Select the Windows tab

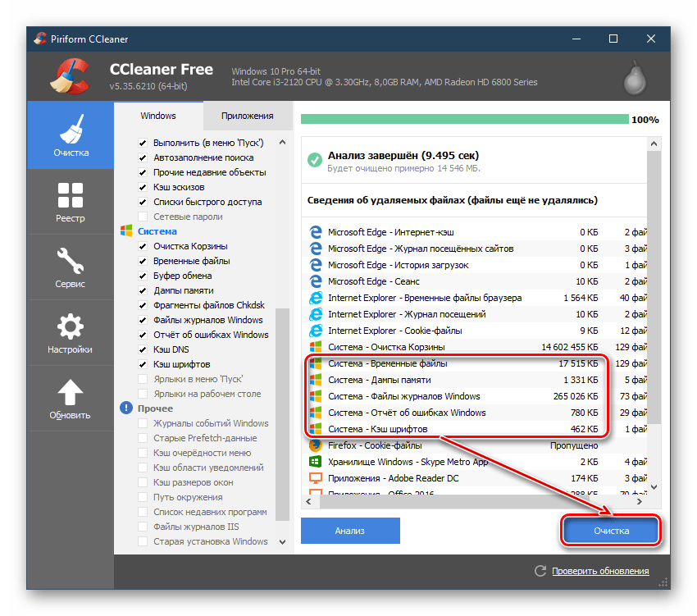tap(157, 116)
